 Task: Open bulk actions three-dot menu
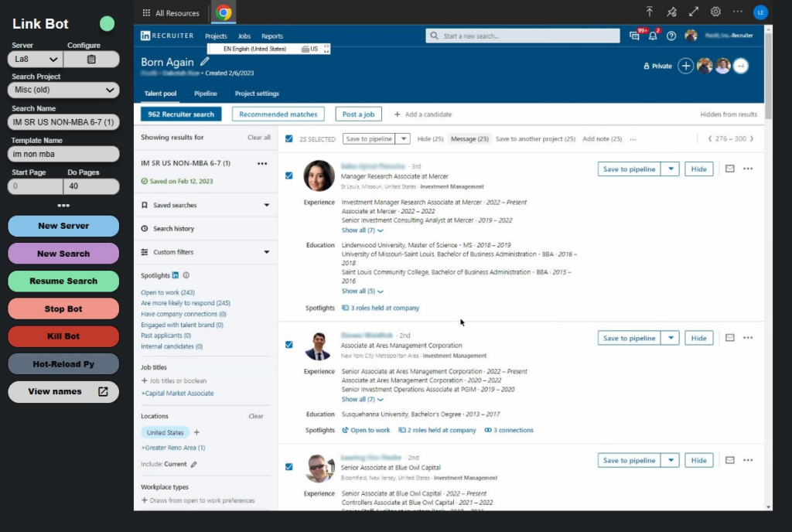tap(633, 139)
